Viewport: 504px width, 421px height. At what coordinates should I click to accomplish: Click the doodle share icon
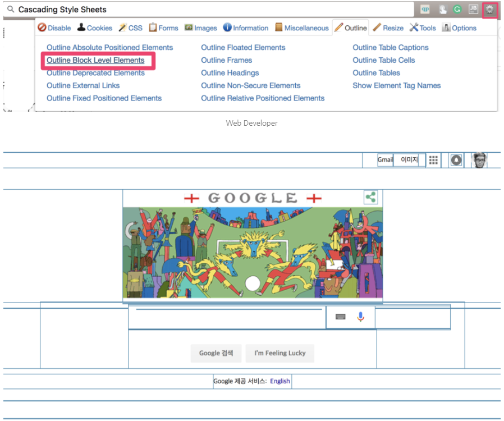pyautogui.click(x=370, y=197)
